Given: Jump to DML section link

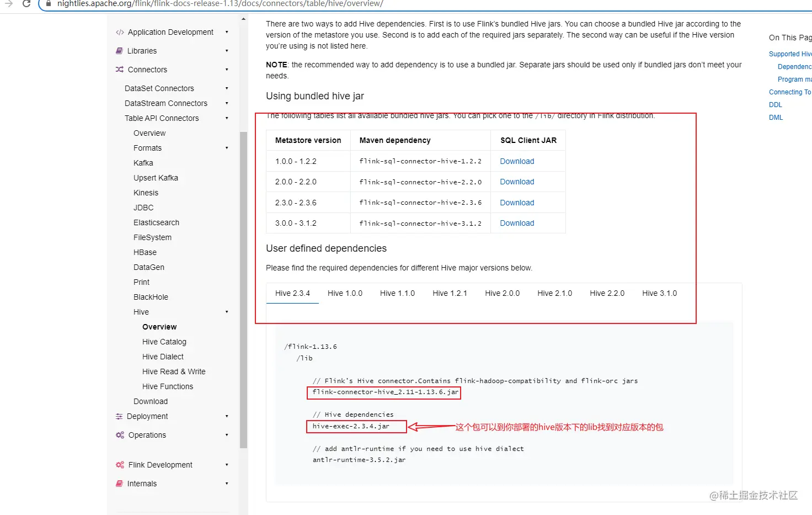Looking at the screenshot, I should tap(776, 118).
